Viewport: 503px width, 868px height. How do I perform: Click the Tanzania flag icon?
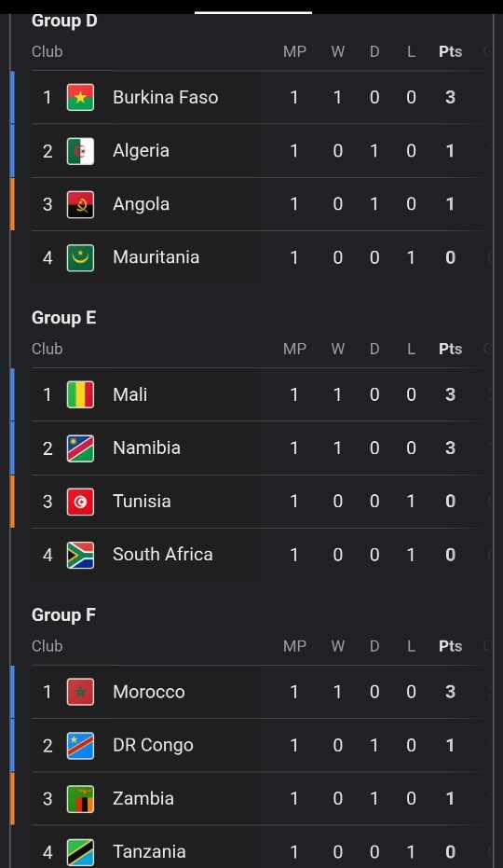point(80,852)
